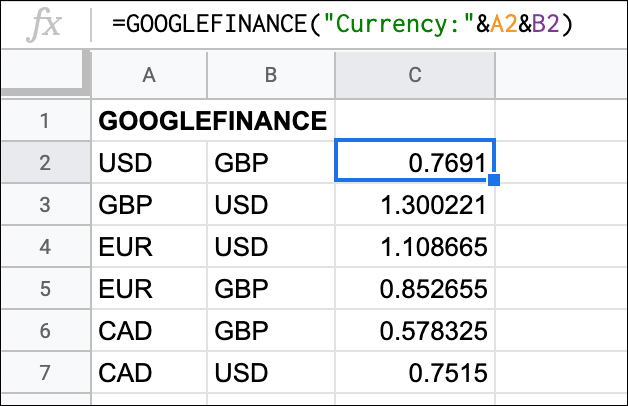Select row 5 header
This screenshot has height=406, width=628.
(45, 288)
